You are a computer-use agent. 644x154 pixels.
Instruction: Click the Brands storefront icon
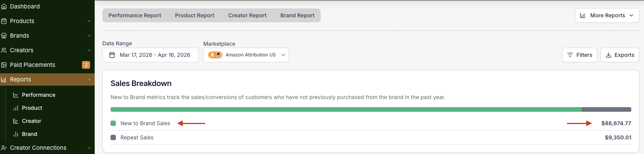[x=4, y=36]
